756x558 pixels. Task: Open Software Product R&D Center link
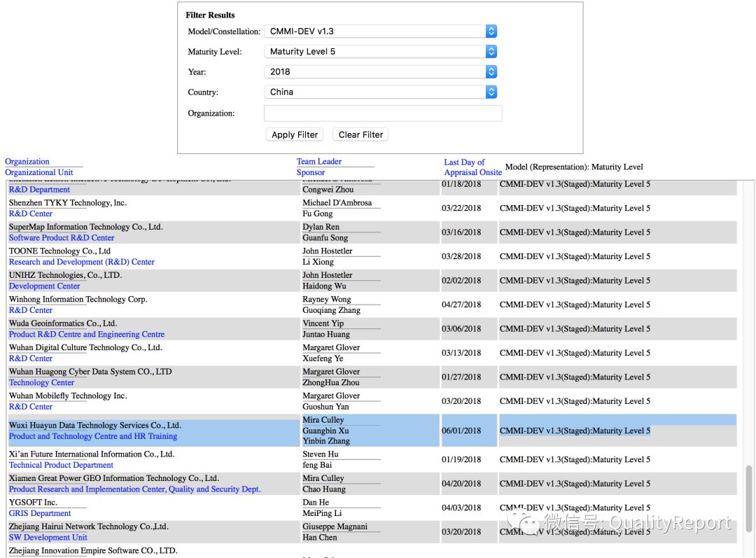coord(62,238)
